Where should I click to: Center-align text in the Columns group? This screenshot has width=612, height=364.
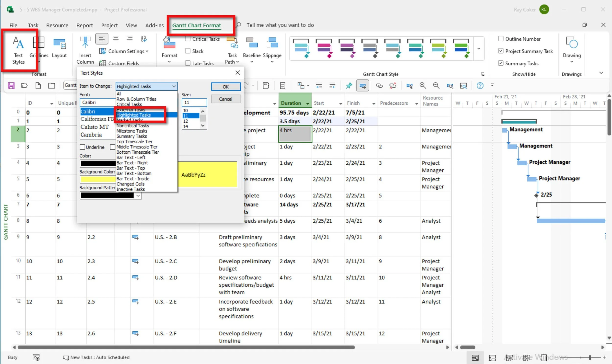point(116,39)
